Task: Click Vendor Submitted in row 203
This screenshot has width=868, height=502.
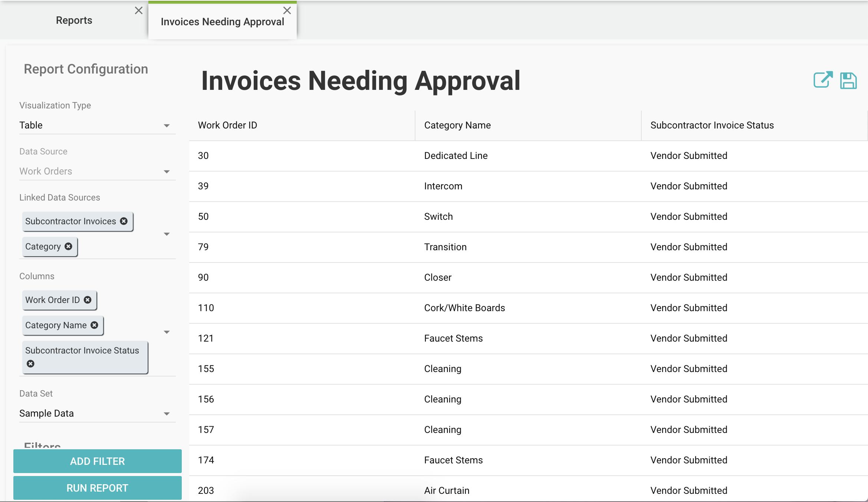Action: tap(689, 490)
